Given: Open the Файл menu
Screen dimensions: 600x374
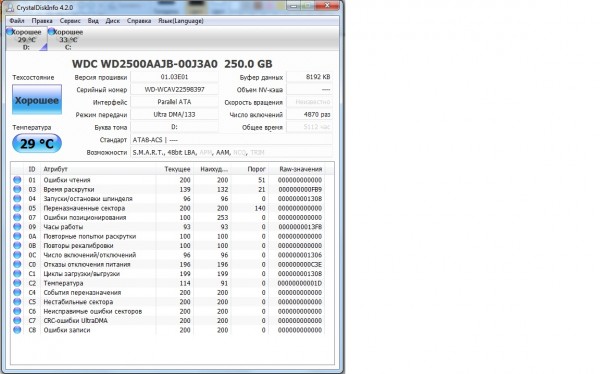Looking at the screenshot, I should pyautogui.click(x=17, y=21).
